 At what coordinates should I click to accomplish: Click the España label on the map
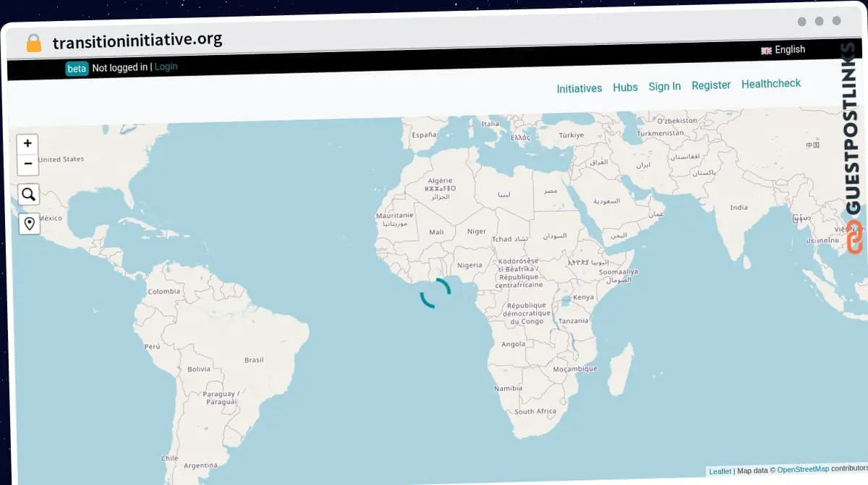click(424, 135)
